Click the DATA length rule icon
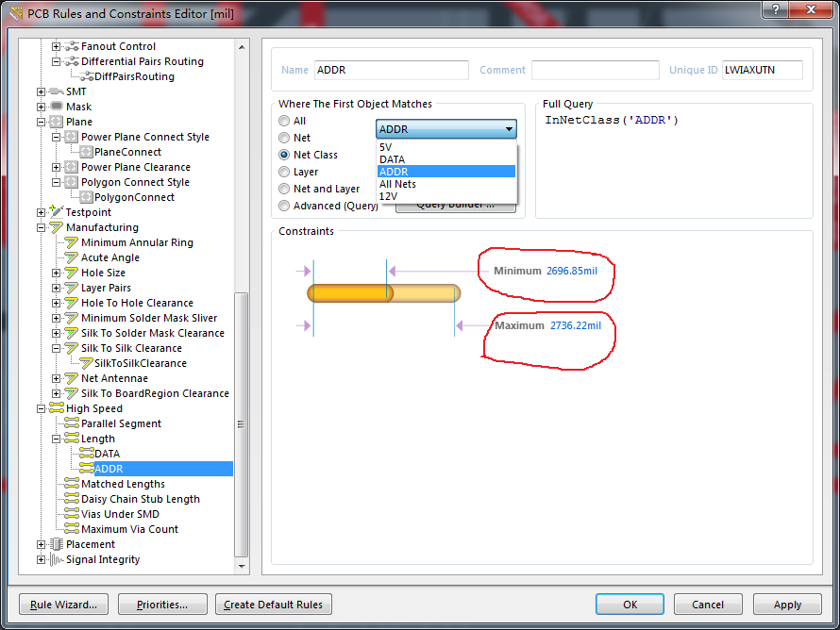The image size is (840, 630). tap(87, 454)
